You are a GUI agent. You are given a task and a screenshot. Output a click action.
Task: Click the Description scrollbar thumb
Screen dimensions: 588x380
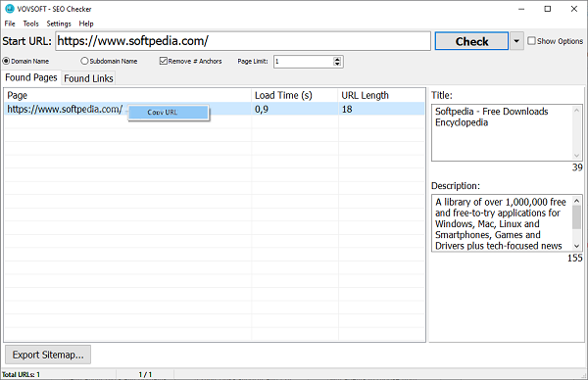(x=577, y=217)
